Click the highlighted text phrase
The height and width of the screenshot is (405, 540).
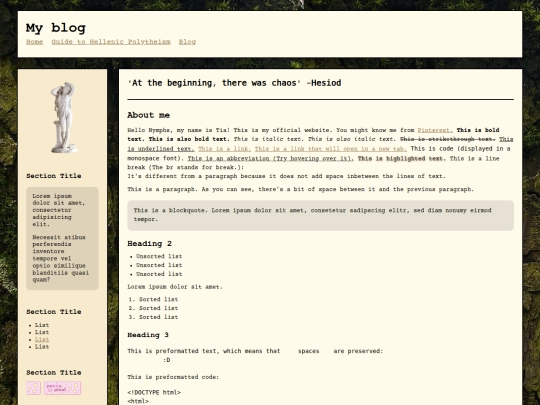[x=402, y=158]
